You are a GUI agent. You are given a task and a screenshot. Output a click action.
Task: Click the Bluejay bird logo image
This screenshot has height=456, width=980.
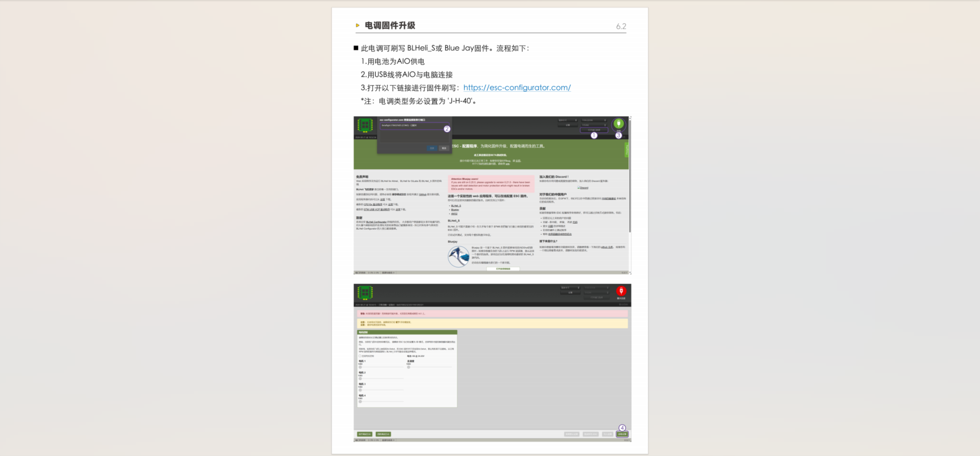[x=458, y=256]
